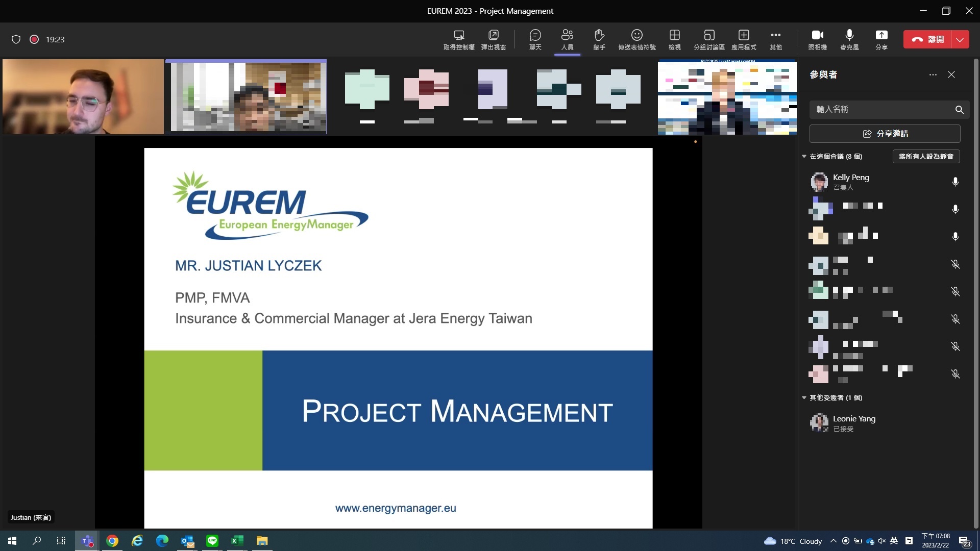
Task: Switch input language (英) in tray
Action: click(x=894, y=541)
